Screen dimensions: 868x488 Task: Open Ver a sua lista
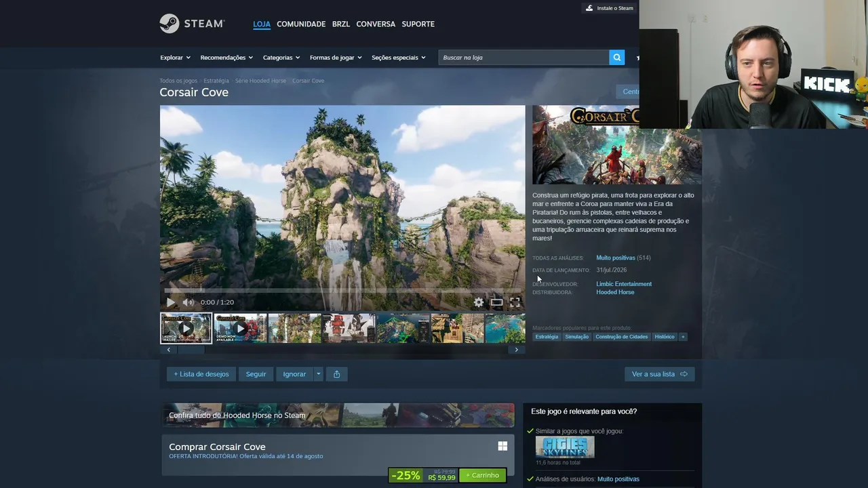pyautogui.click(x=659, y=374)
